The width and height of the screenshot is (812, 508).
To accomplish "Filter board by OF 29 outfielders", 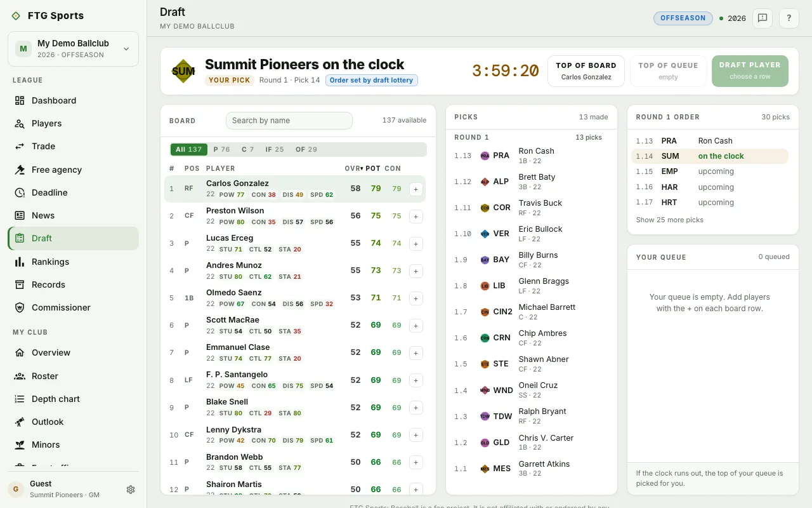I will point(306,149).
